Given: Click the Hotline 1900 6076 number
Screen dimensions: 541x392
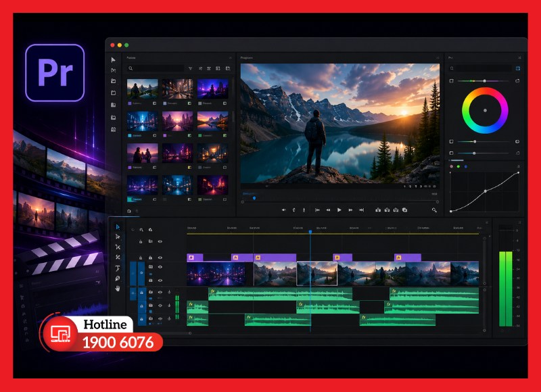Looking at the screenshot, I should [118, 343].
